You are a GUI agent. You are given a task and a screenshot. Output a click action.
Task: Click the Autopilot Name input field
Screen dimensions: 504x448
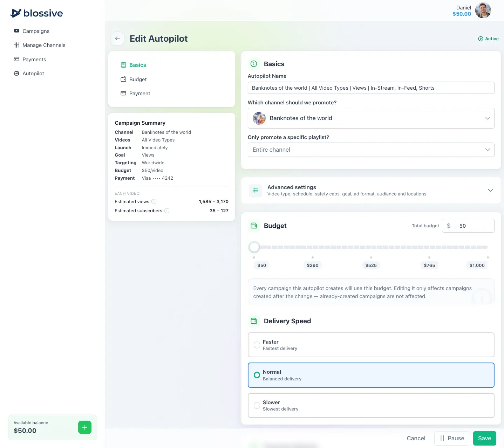(371, 88)
